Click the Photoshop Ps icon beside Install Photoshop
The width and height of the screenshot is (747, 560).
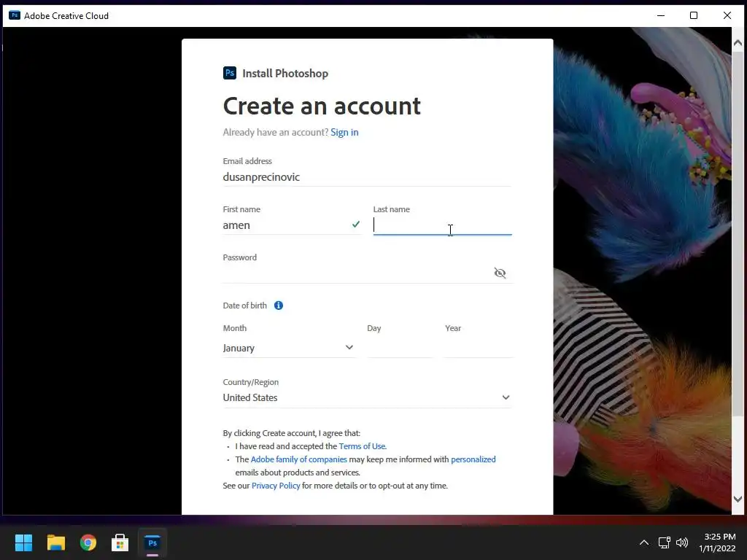click(230, 73)
